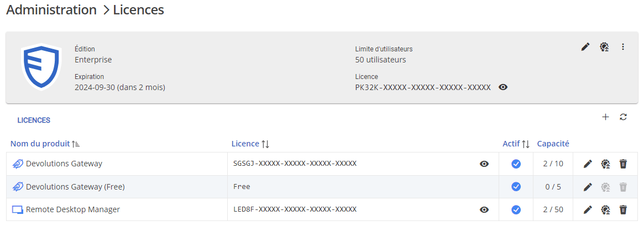This screenshot has height=226, width=644.
Task: Edit the Enterprise licence with pencil icon
Action: click(585, 47)
